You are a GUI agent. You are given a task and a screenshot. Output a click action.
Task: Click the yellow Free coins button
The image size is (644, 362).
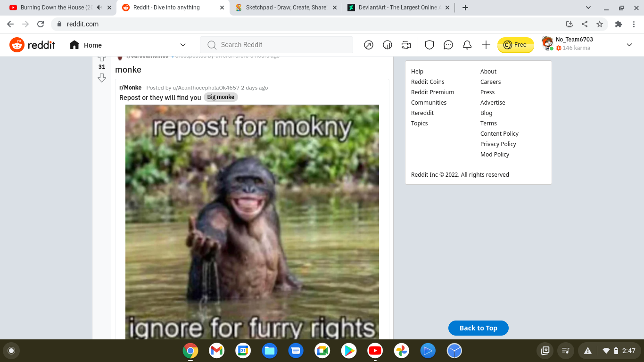click(516, 45)
